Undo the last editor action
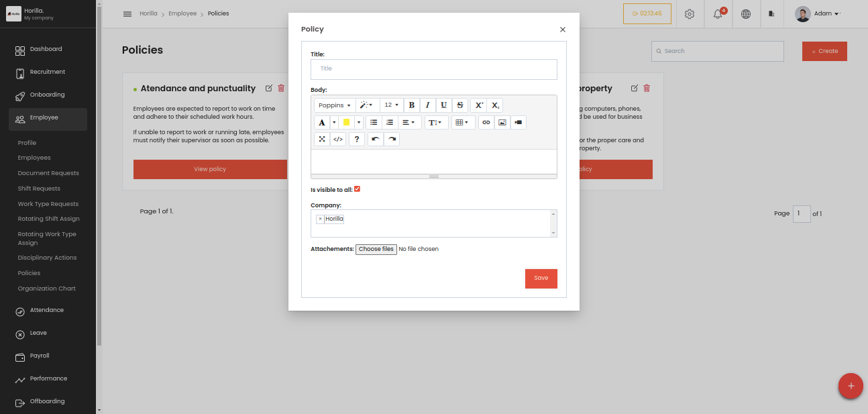The image size is (868, 414). pos(376,140)
